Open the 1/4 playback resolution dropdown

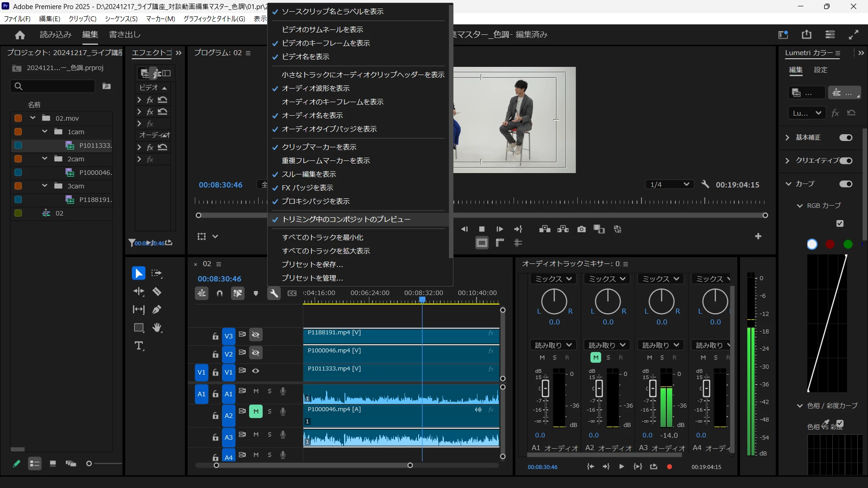click(x=669, y=184)
